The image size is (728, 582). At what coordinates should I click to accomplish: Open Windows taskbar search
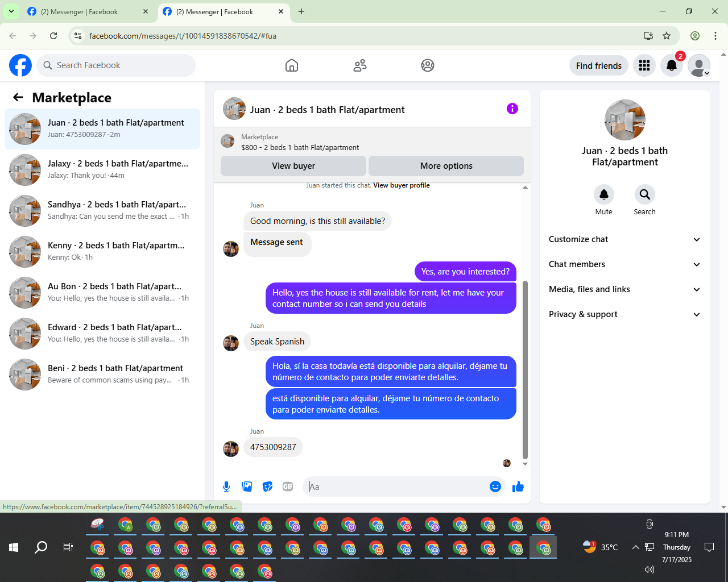click(41, 547)
